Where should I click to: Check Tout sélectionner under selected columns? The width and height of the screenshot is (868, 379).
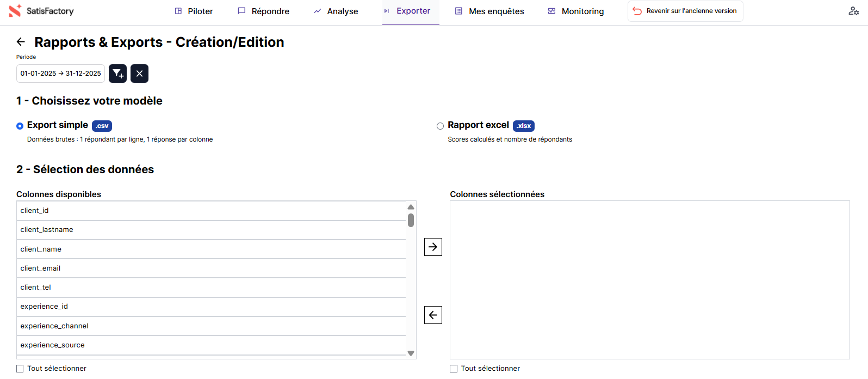click(454, 369)
